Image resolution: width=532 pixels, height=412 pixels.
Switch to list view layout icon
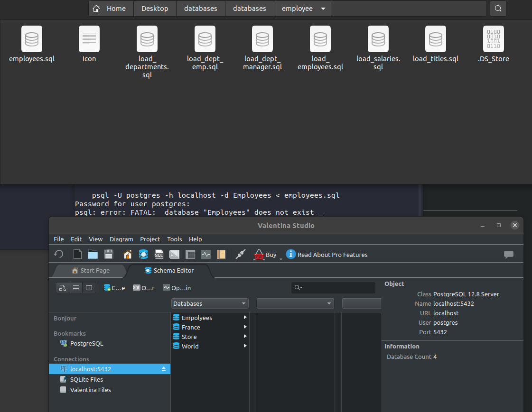(75, 288)
